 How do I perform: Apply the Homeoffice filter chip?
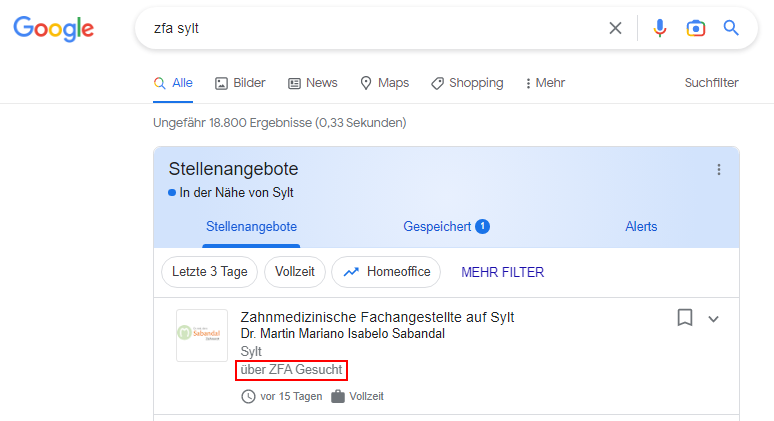[386, 272]
